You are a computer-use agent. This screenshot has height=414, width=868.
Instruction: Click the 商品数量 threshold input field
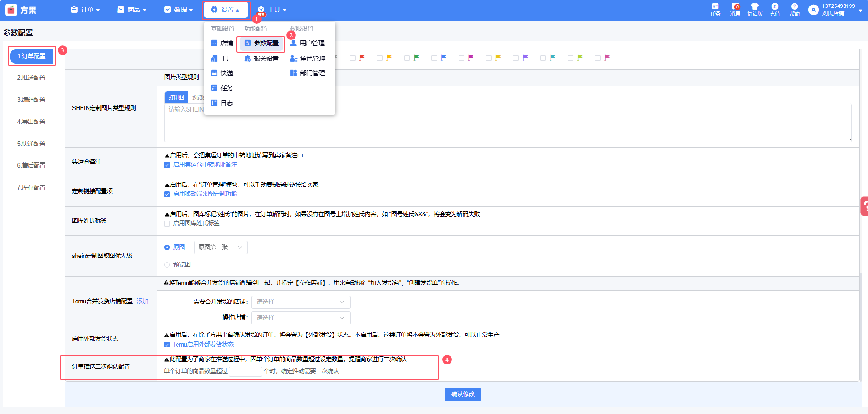245,371
